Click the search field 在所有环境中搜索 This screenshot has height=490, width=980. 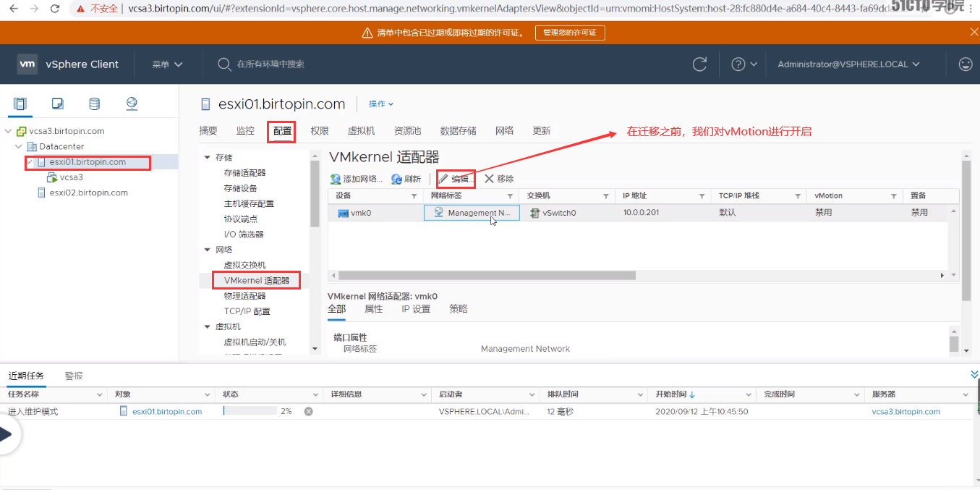(270, 64)
